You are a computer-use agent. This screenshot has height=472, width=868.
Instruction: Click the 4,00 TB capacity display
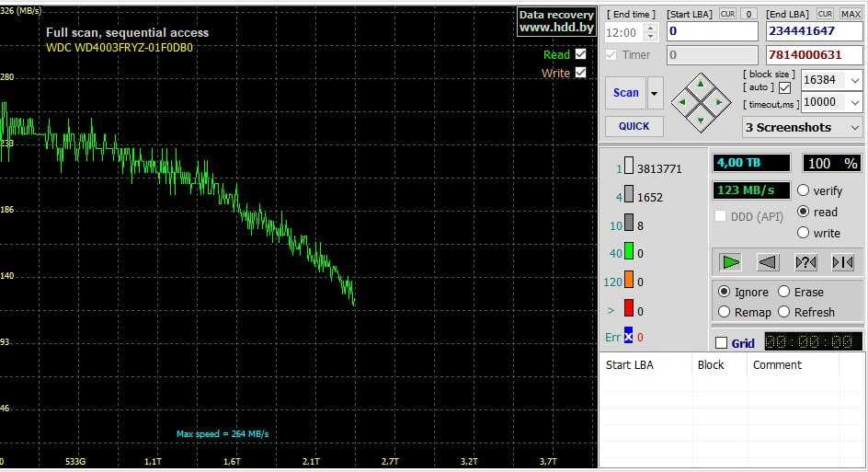(751, 163)
